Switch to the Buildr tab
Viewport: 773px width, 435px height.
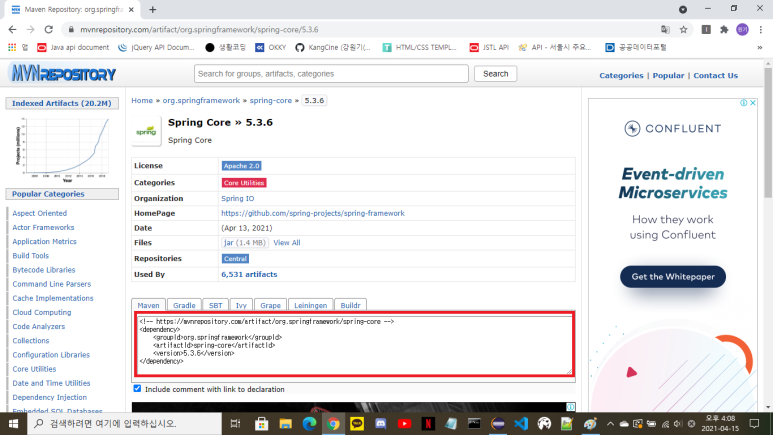pos(351,305)
